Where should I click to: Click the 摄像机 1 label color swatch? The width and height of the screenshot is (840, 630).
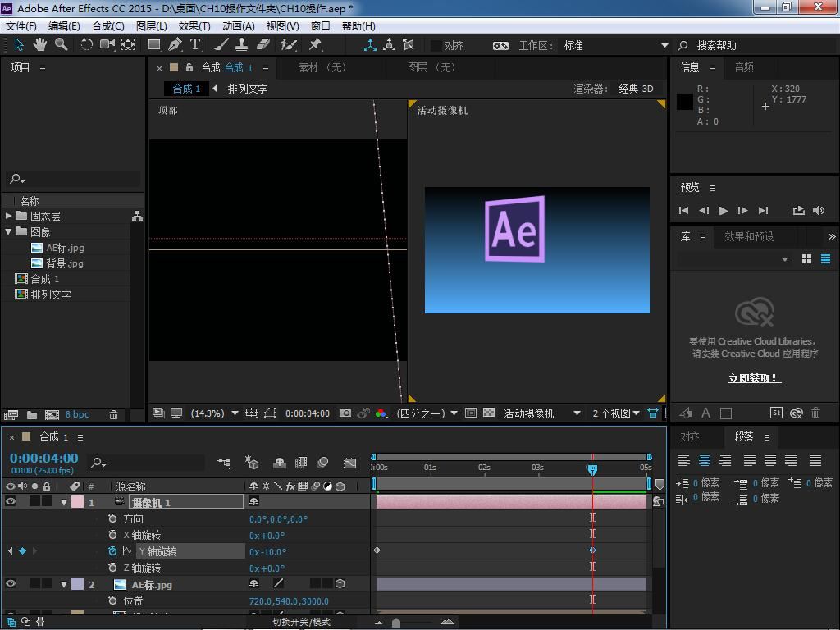78,502
